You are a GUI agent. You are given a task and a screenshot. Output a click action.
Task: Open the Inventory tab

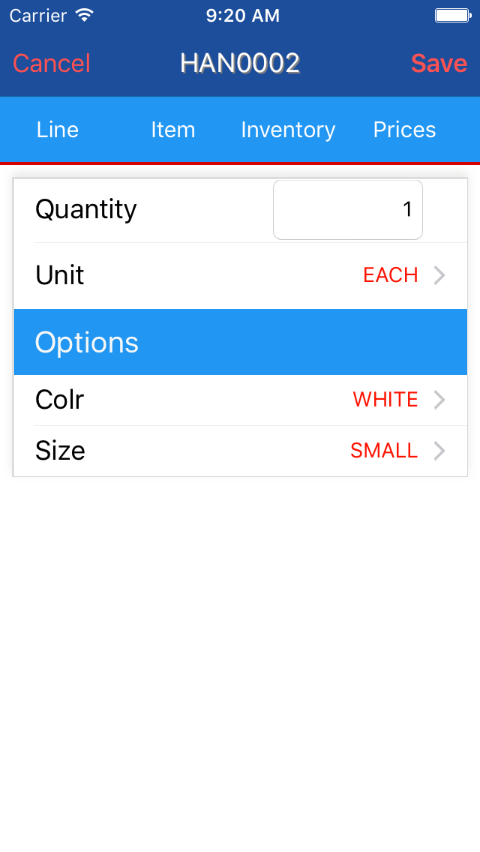[x=288, y=130]
